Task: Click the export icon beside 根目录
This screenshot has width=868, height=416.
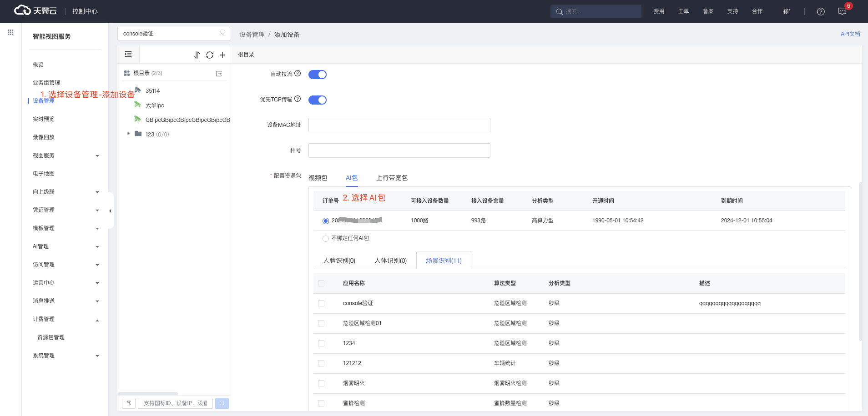Action: [219, 74]
